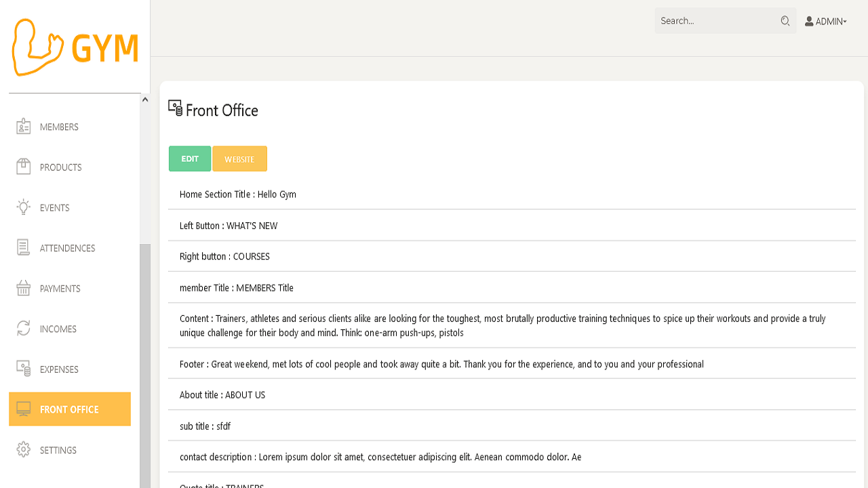Select the Payments basket icon

(23, 288)
